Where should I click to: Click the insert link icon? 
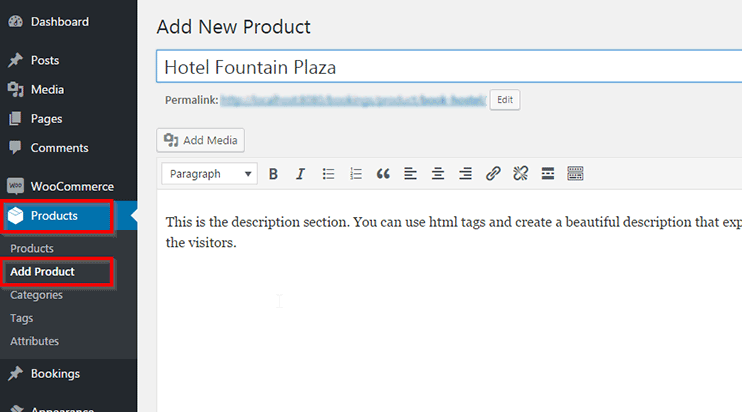click(x=492, y=174)
